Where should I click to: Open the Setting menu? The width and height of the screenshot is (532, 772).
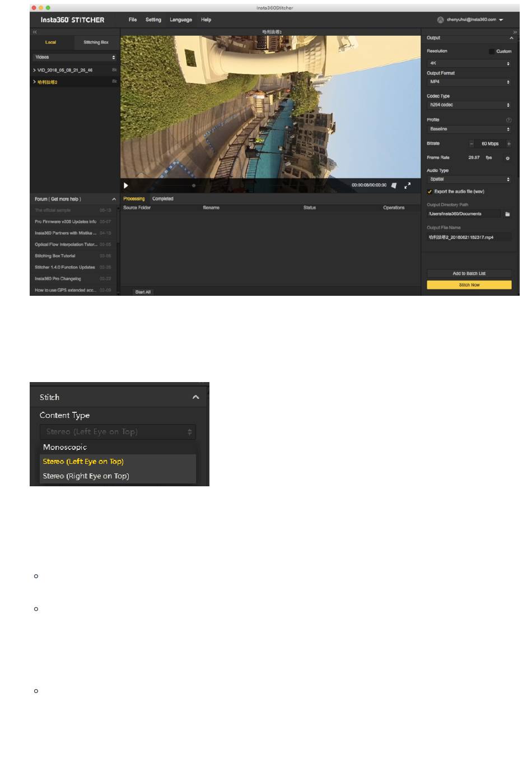pyautogui.click(x=153, y=20)
